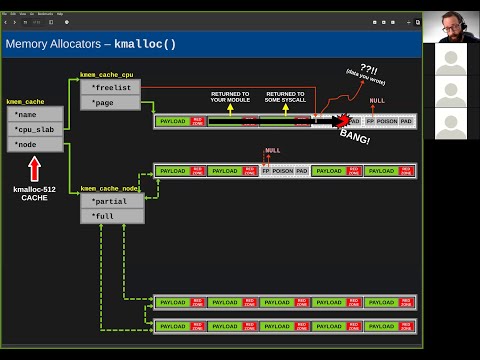Select the second gray avatar participant tile

coord(451,92)
